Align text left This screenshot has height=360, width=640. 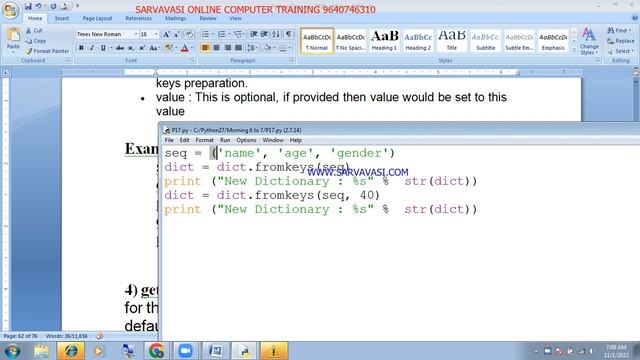click(x=205, y=48)
